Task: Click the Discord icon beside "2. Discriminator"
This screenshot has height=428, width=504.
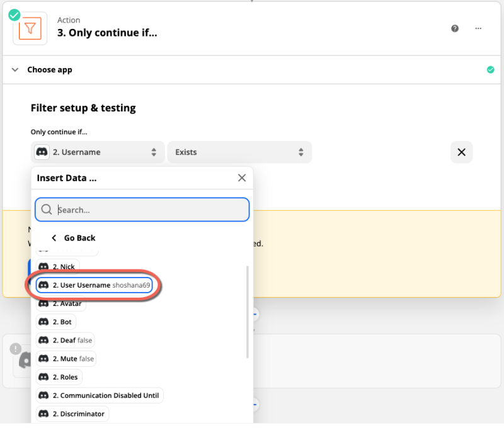Action: pyautogui.click(x=44, y=414)
